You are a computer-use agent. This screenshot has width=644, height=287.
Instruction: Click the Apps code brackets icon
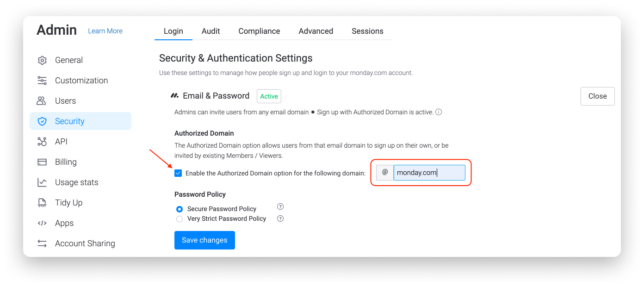pos(42,223)
